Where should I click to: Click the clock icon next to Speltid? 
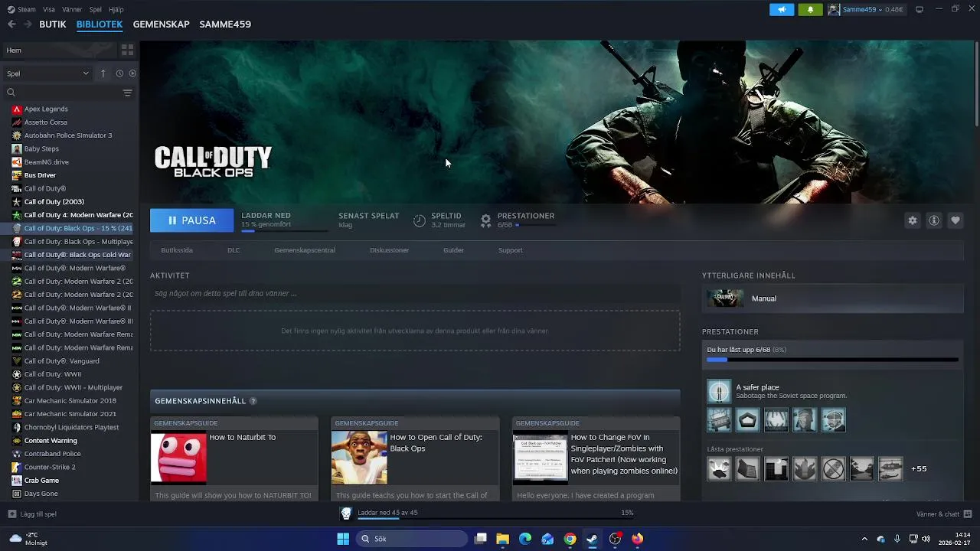coord(420,220)
